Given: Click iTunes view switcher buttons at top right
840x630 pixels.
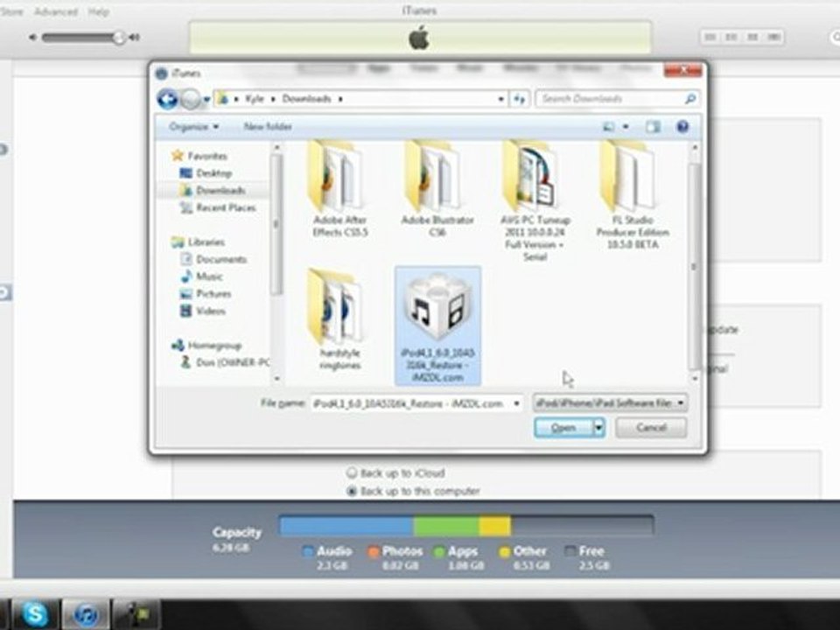Looking at the screenshot, I should coord(742,37).
